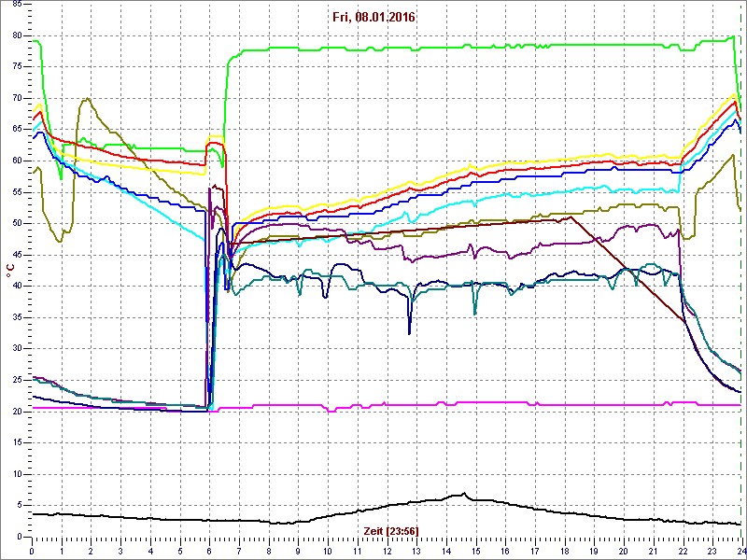Click the green curve's dip near hour 1
This screenshot has height=560, width=747.
[x=61, y=178]
